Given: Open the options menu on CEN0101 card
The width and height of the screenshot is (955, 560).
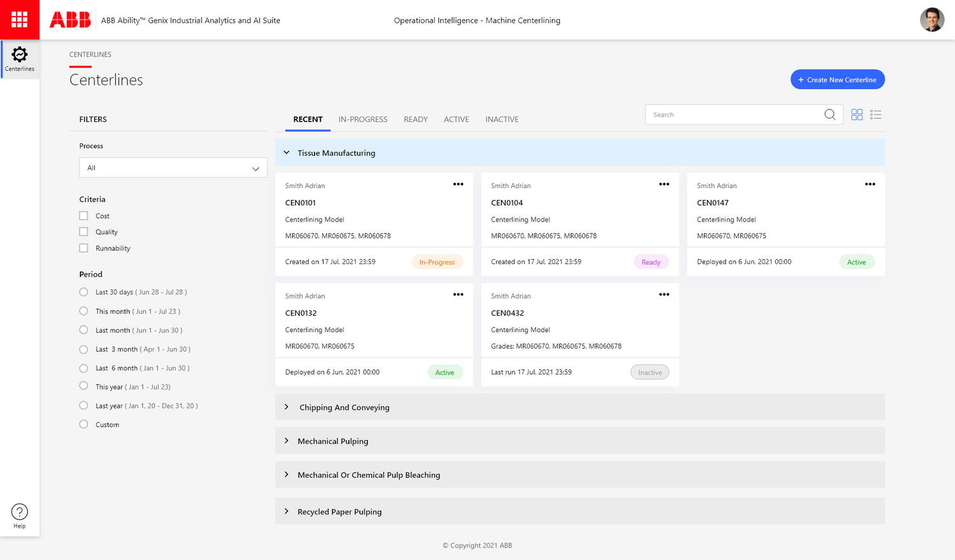Looking at the screenshot, I should tap(458, 184).
